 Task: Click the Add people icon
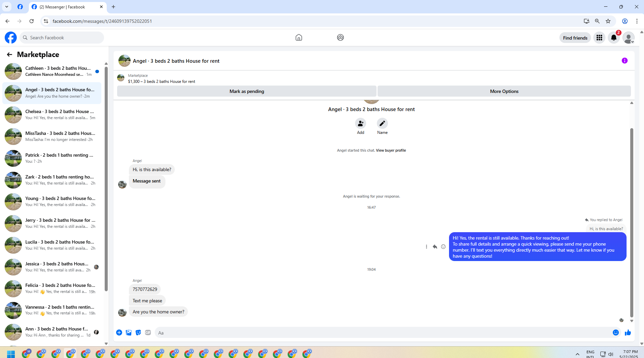[360, 123]
